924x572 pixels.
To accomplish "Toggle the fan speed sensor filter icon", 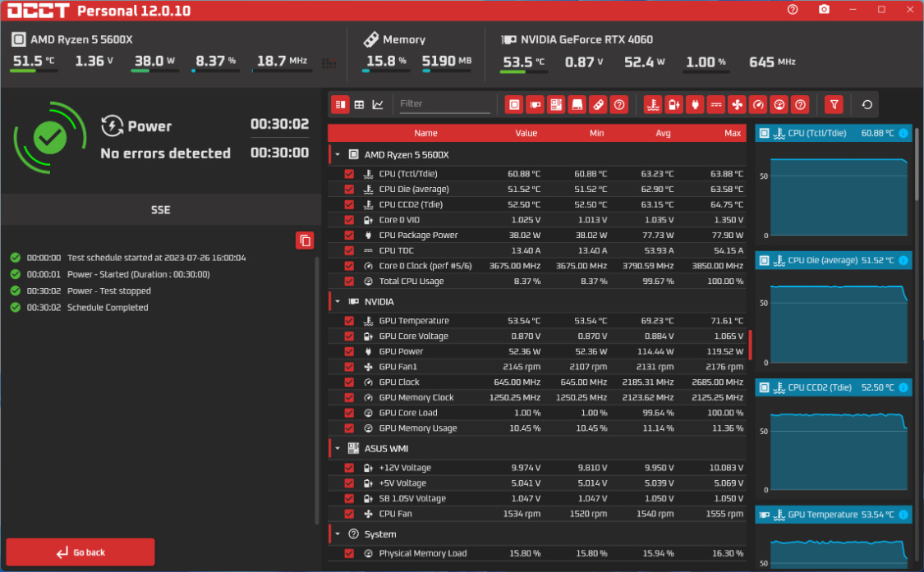I will (x=737, y=105).
